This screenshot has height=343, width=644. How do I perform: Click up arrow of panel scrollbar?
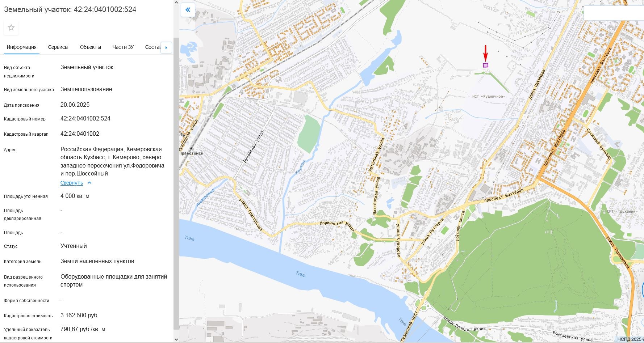(x=176, y=3)
